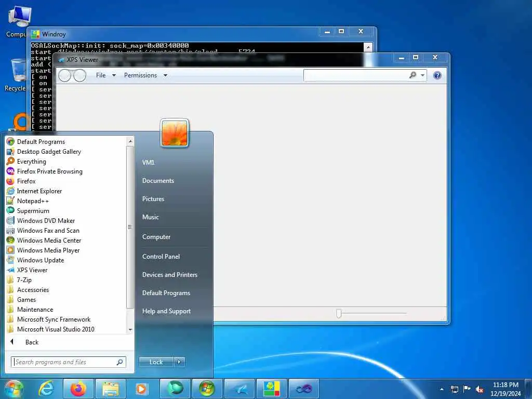The width and height of the screenshot is (532, 399).
Task: Launch Windows Media Center
Action: pos(44,240)
